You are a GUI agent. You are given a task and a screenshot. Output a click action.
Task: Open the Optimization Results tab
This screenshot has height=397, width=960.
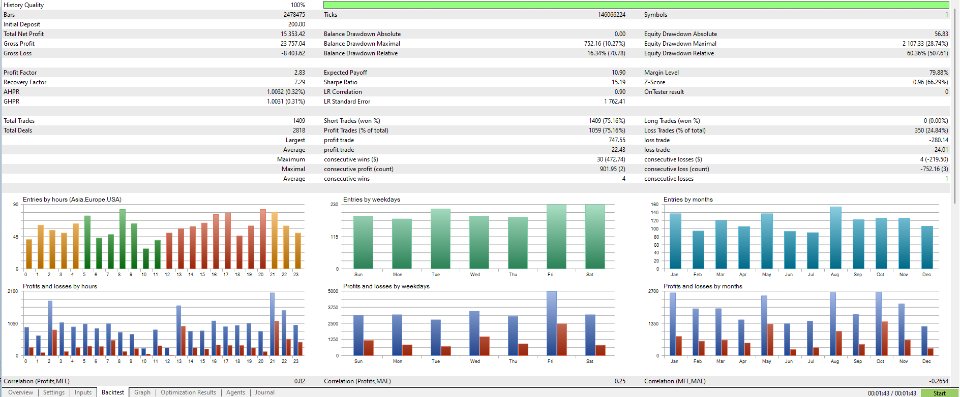click(188, 393)
